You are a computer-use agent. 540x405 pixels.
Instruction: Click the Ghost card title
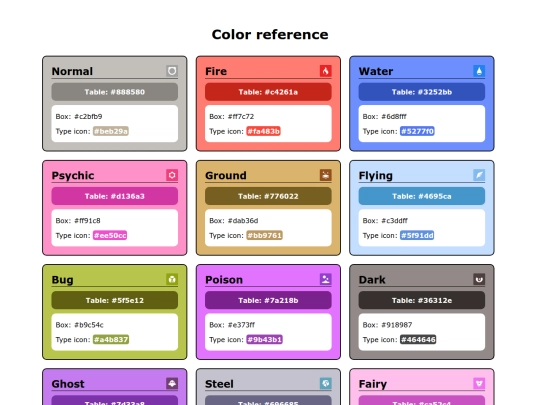point(68,384)
